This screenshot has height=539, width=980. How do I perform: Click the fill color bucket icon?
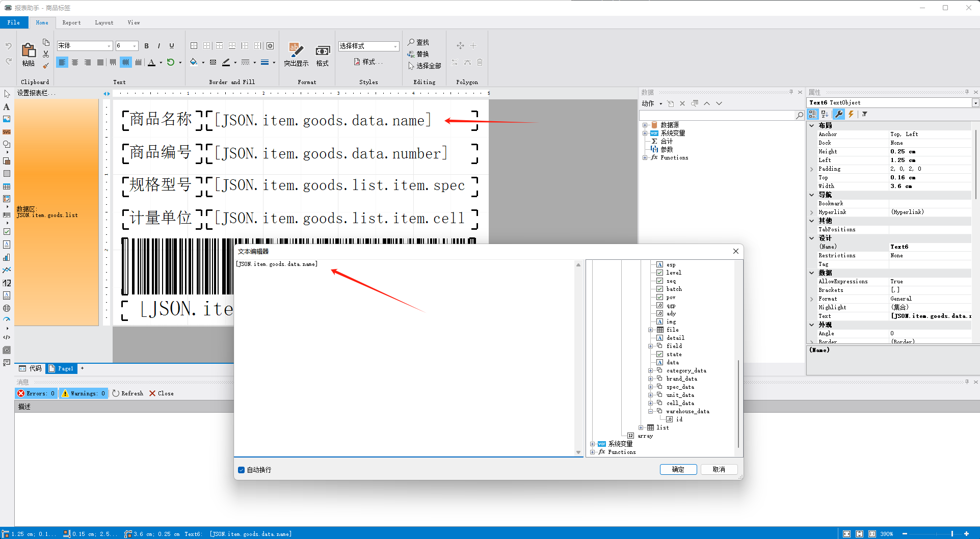[194, 62]
